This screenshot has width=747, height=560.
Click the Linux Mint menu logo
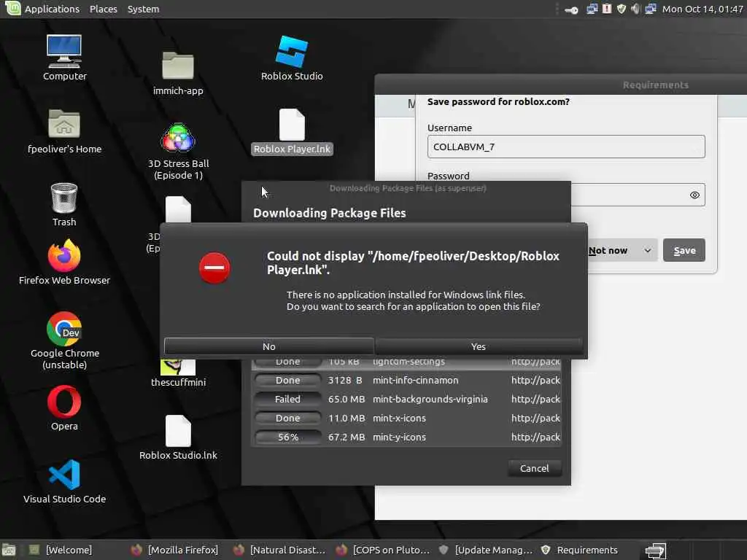[x=12, y=9]
